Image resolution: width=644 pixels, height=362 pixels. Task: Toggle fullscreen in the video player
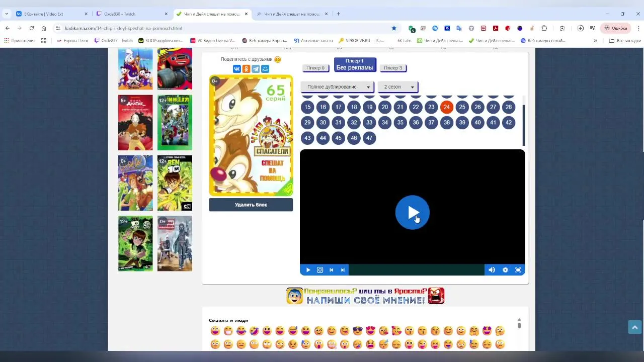(x=518, y=270)
